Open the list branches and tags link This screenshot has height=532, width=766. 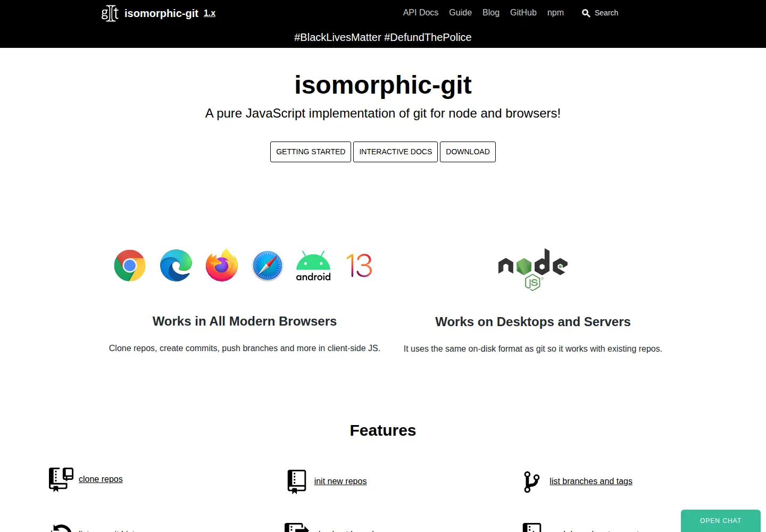(x=591, y=481)
